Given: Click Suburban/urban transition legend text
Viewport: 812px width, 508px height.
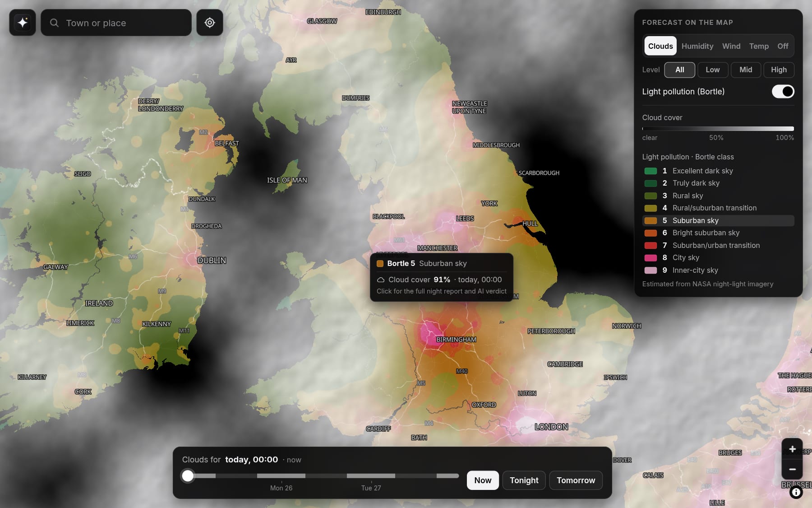Looking at the screenshot, I should click(716, 245).
